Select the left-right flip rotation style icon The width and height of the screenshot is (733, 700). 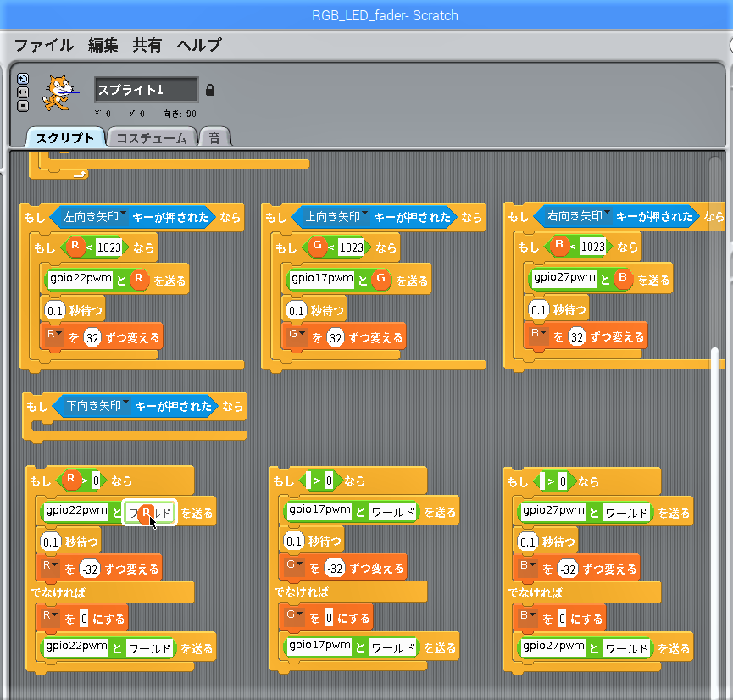[22, 92]
